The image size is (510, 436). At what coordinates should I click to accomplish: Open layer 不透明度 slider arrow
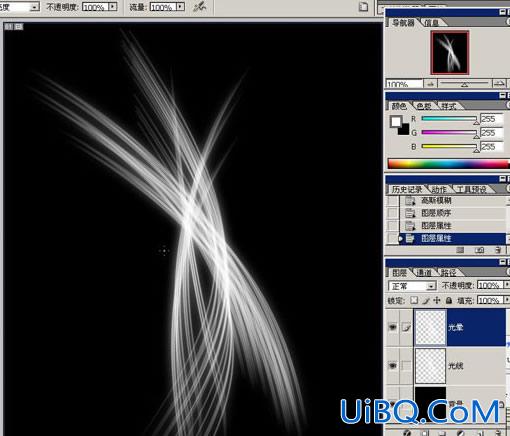point(507,285)
